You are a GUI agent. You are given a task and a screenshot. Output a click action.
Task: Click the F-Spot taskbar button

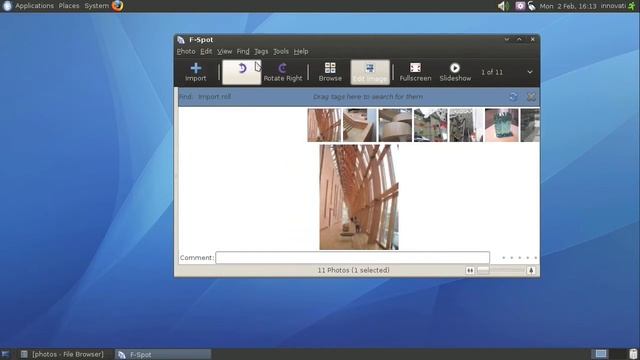click(163, 354)
